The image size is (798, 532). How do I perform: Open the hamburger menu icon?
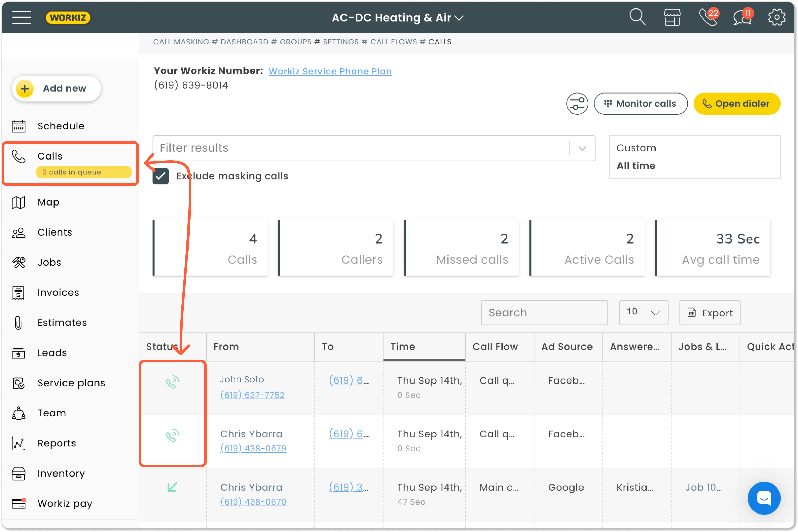[21, 17]
